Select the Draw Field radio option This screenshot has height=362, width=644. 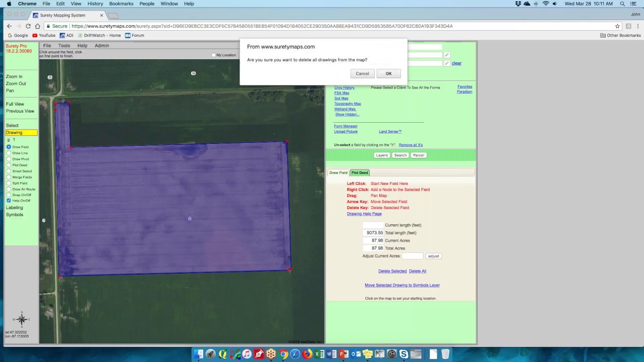pos(9,147)
